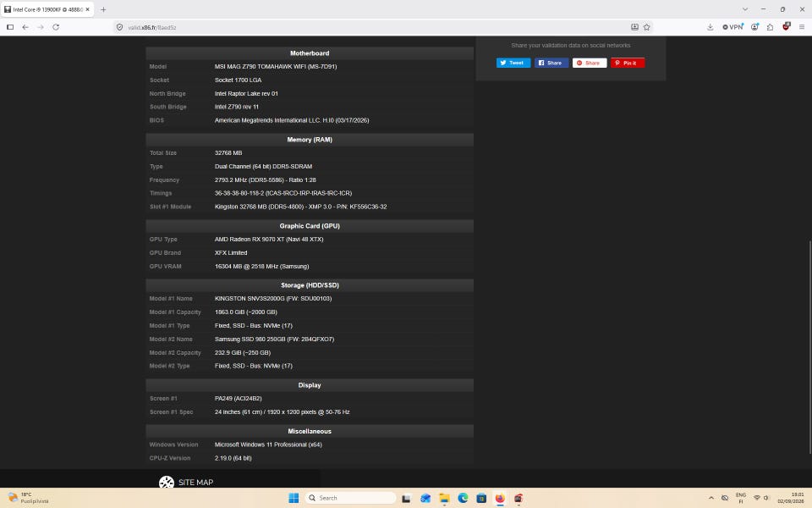812x508 pixels.
Task: Open a new browser tab
Action: [x=103, y=9]
